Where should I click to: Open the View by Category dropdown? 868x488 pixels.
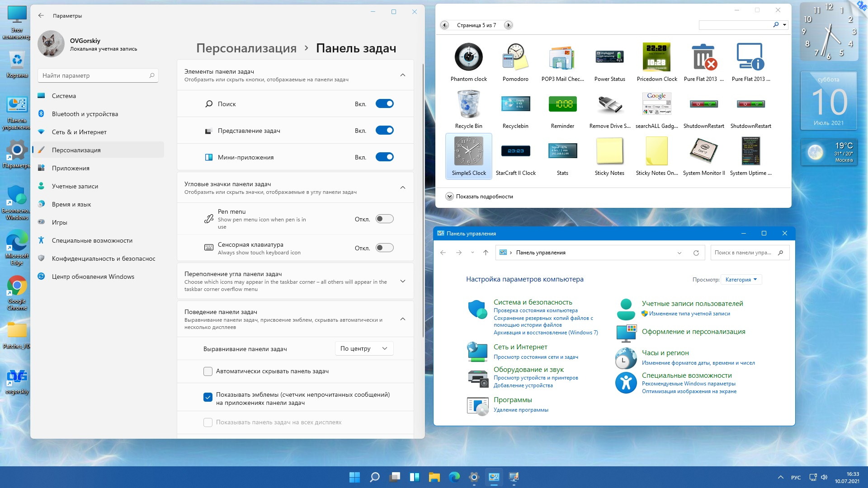pyautogui.click(x=741, y=280)
